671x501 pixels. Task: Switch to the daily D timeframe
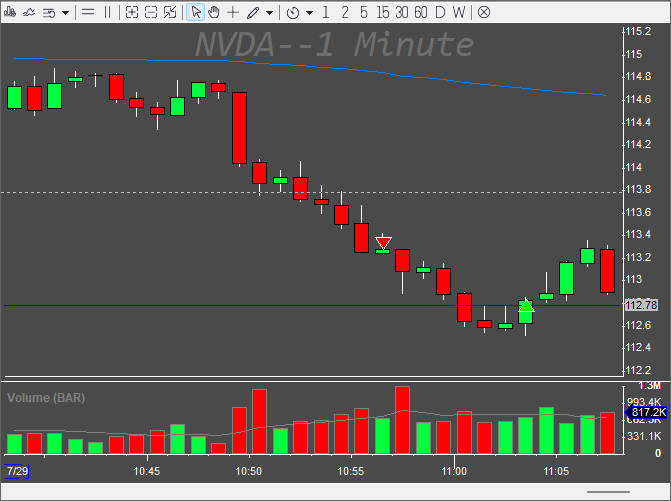440,12
